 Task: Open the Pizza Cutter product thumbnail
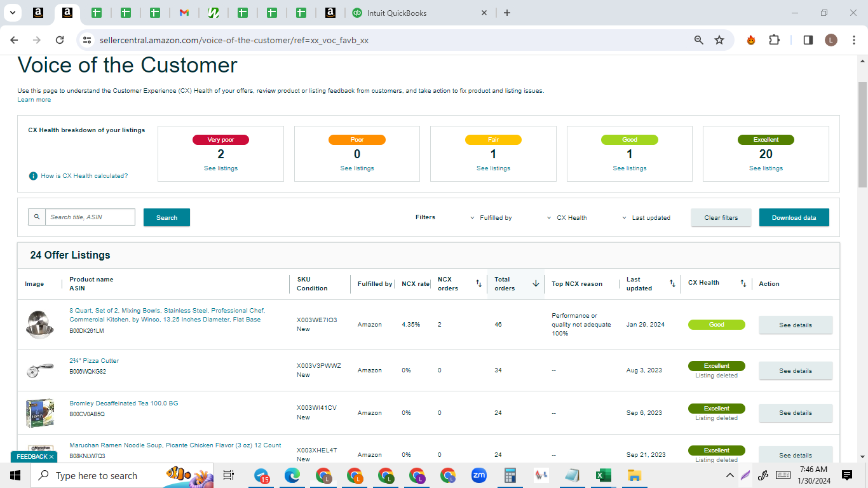coord(39,370)
